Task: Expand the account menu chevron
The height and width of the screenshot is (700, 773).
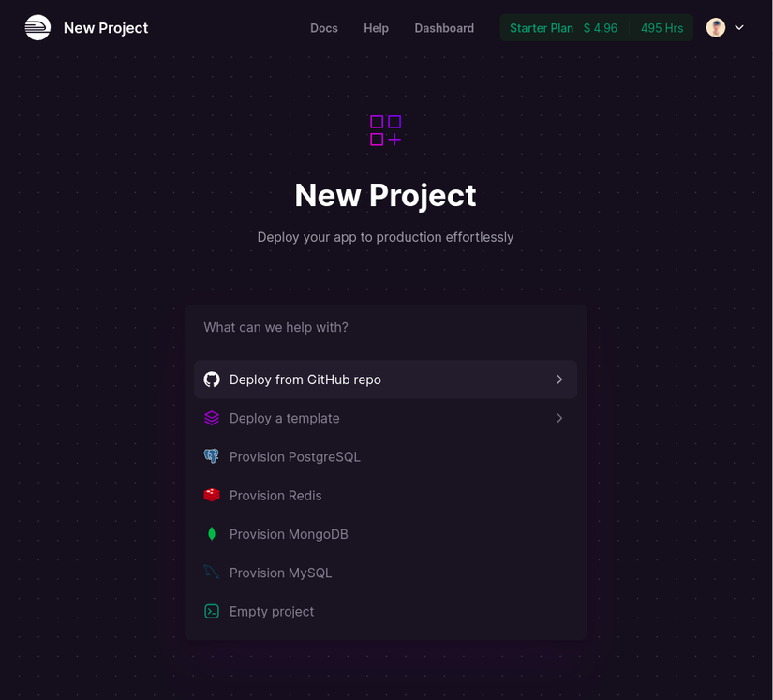Action: pos(739,28)
